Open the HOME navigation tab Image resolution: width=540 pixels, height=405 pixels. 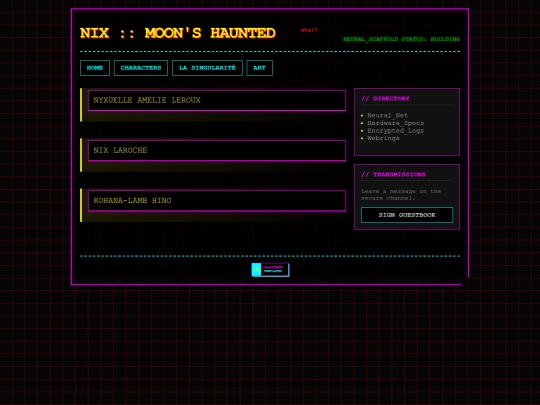point(95,68)
